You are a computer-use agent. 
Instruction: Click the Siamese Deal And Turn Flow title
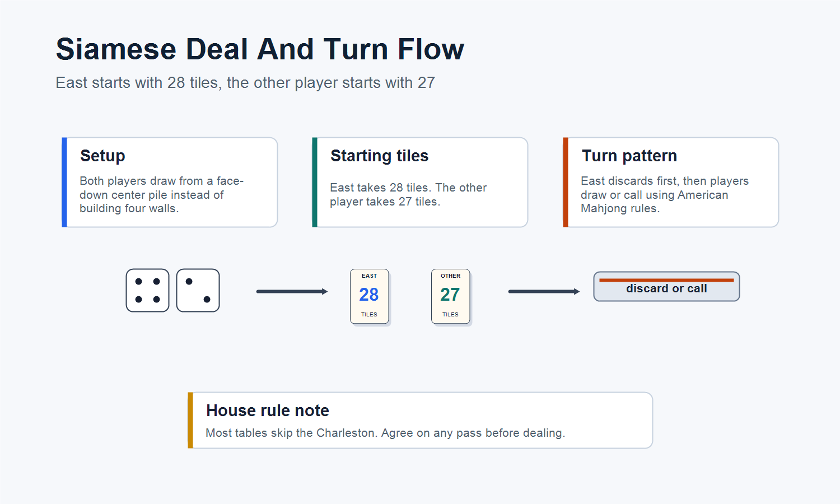[x=260, y=49]
